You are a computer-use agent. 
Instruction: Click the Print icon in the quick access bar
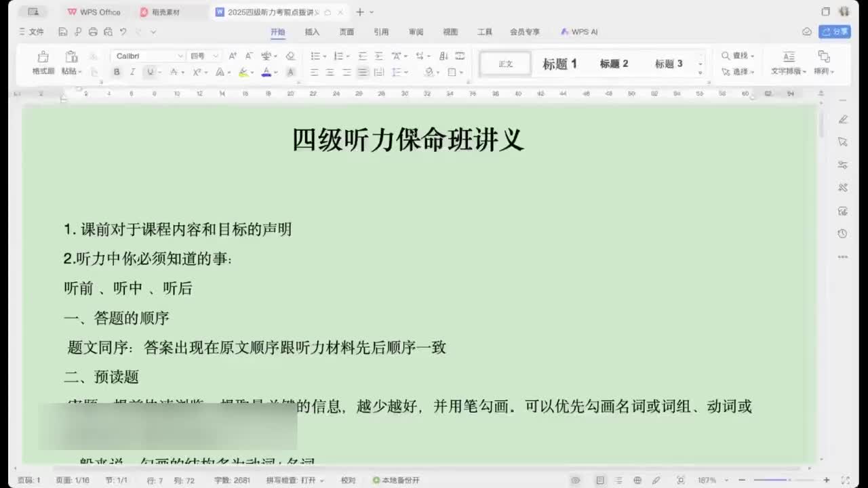[x=93, y=32]
